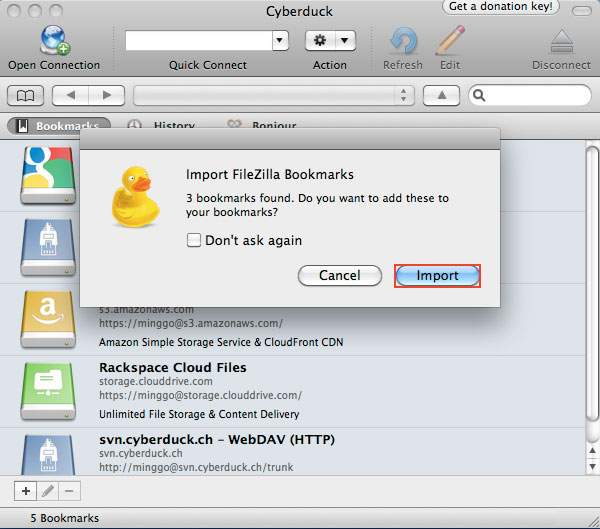Go back with the left arrow
The image size is (600, 529).
[71, 95]
